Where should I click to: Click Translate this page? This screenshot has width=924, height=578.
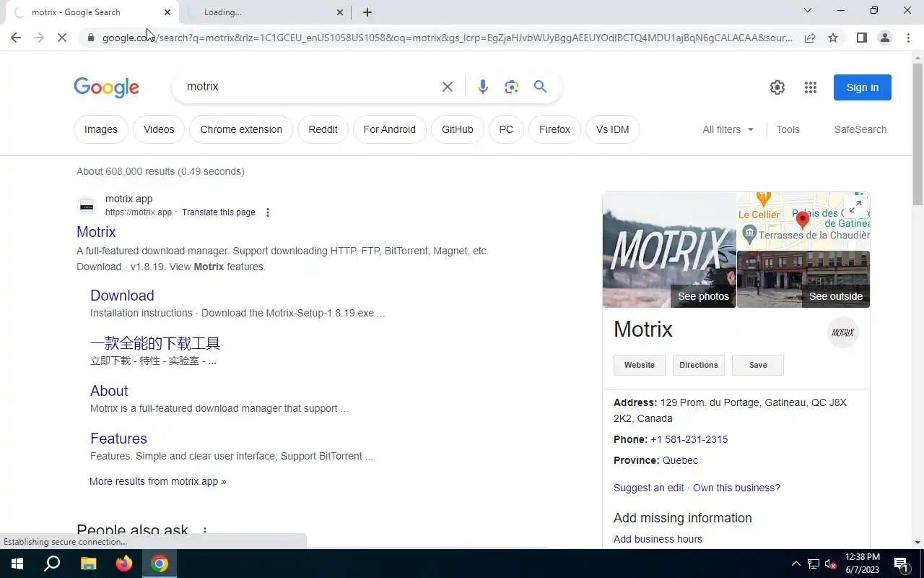[x=218, y=212]
